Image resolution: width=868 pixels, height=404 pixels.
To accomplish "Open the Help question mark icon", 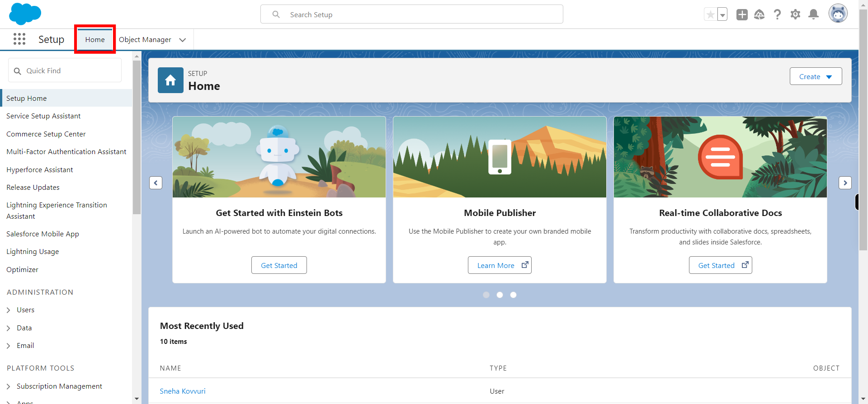I will pyautogui.click(x=777, y=14).
